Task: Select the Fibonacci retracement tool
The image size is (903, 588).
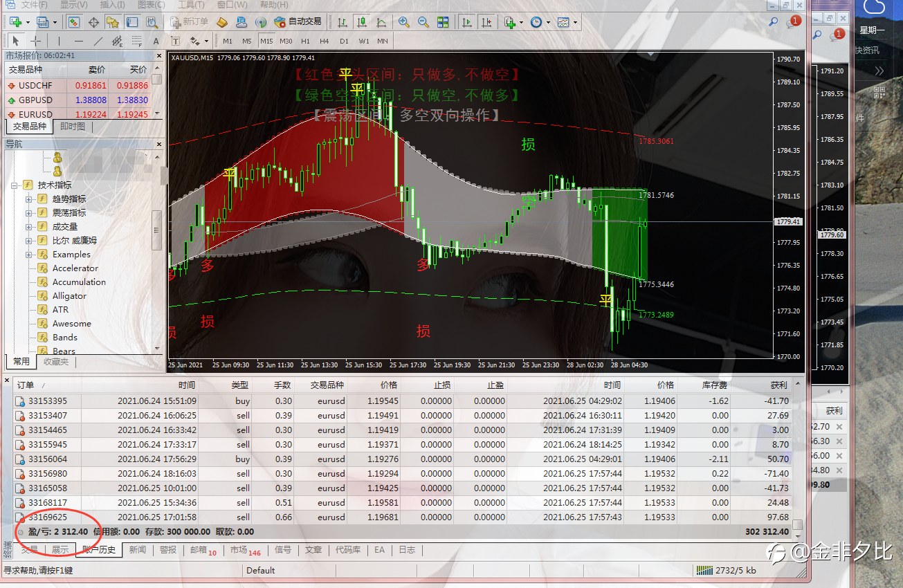Action: tap(137, 41)
